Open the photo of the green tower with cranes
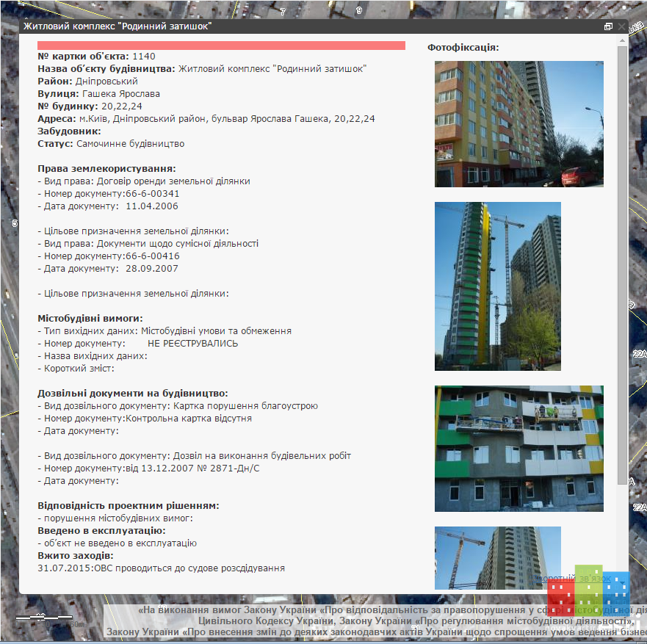This screenshot has width=647, height=644. point(498,286)
